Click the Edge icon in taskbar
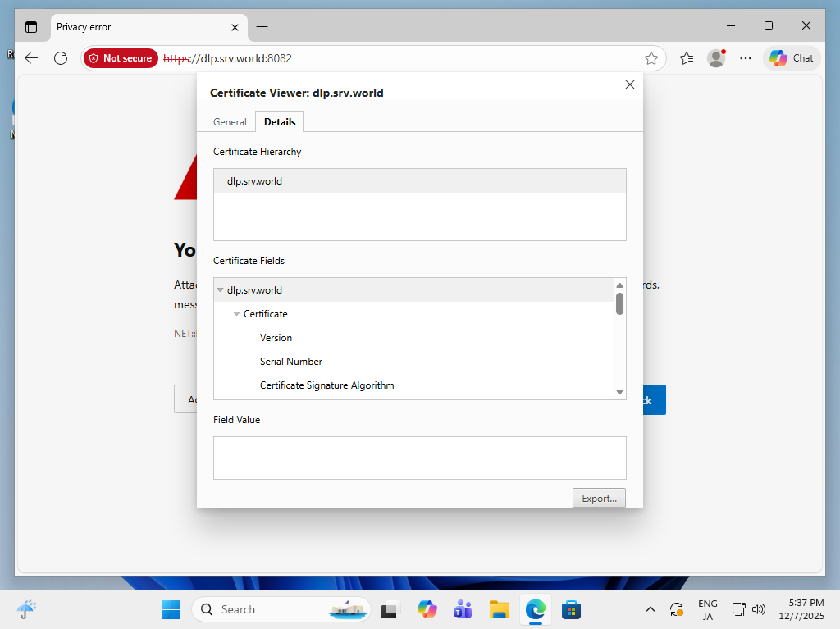Screen dimensions: 840x629 pos(535,609)
